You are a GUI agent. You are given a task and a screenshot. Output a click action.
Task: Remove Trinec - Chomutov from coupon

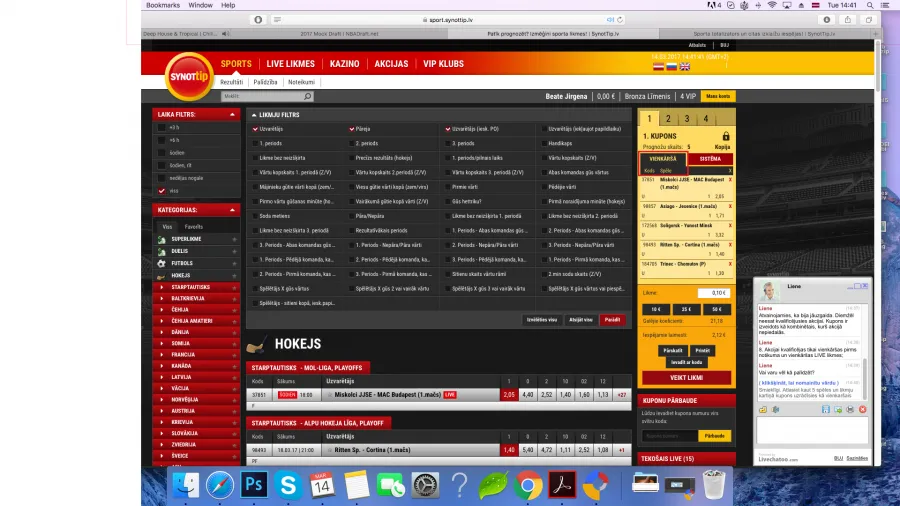(x=730, y=264)
